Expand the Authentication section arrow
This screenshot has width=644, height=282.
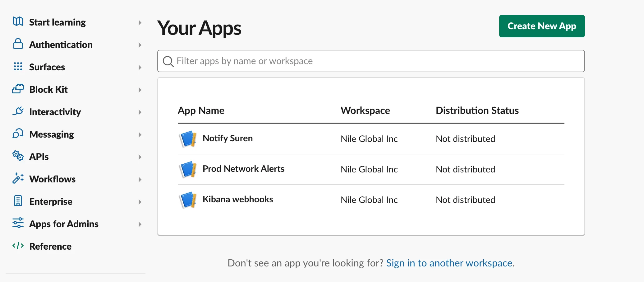[140, 45]
